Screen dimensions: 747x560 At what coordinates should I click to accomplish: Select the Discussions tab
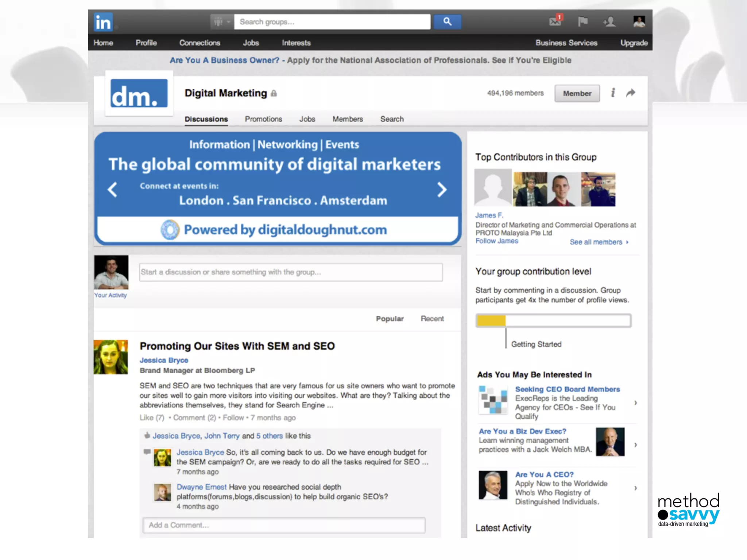[206, 119]
